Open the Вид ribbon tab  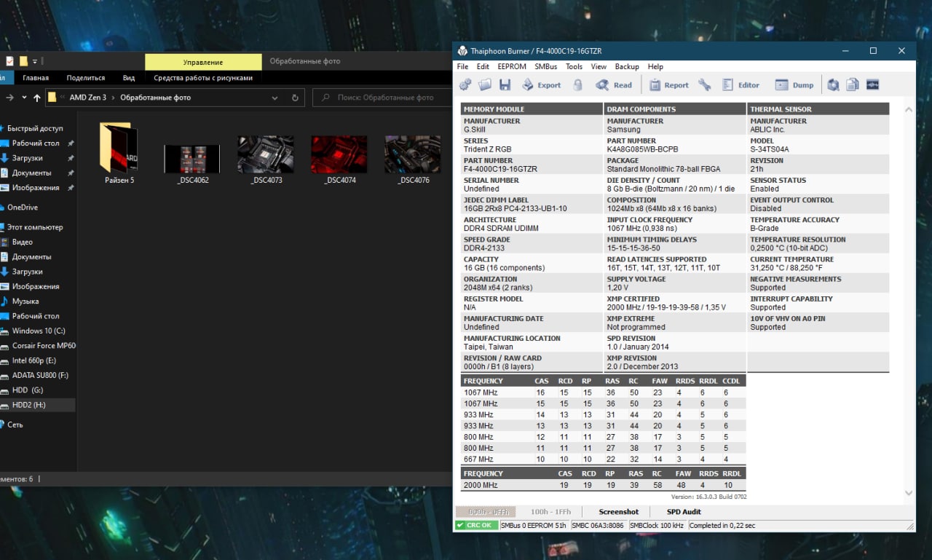pos(129,78)
